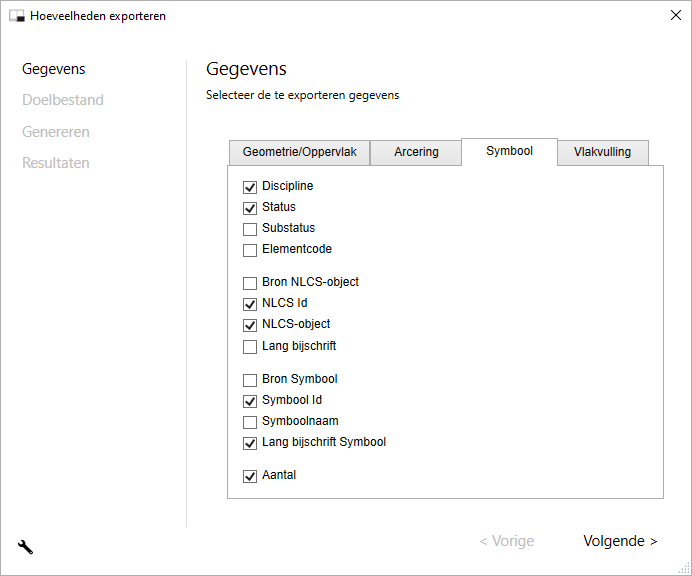The width and height of the screenshot is (692, 576).
Task: Enable Bron NLCS-object checkbox
Action: [250, 283]
